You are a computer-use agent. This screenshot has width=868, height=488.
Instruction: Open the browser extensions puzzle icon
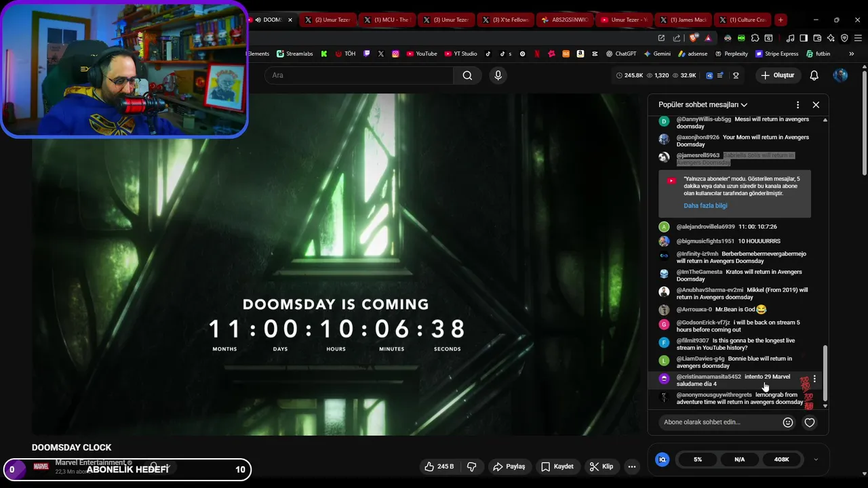tap(755, 38)
